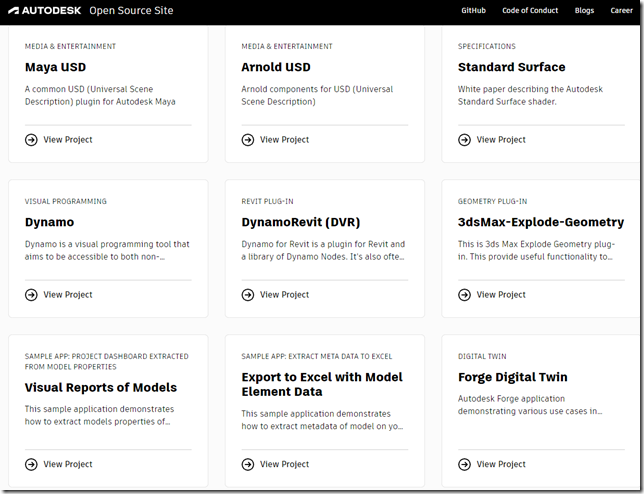The image size is (644, 494).
Task: Click the 3dsMax-Explode-Geometry heading
Action: (541, 222)
